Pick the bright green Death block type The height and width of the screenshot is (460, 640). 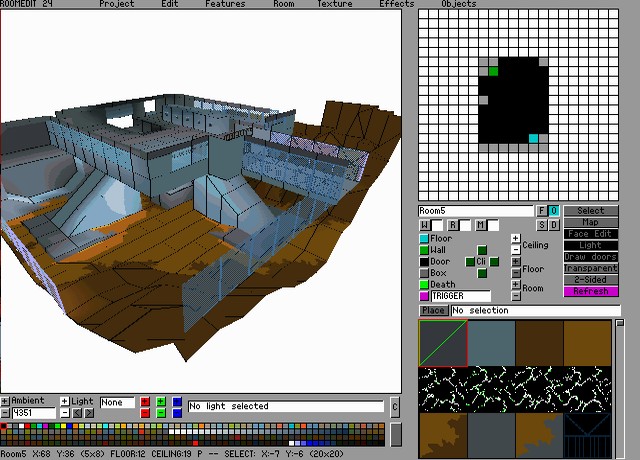click(x=424, y=285)
